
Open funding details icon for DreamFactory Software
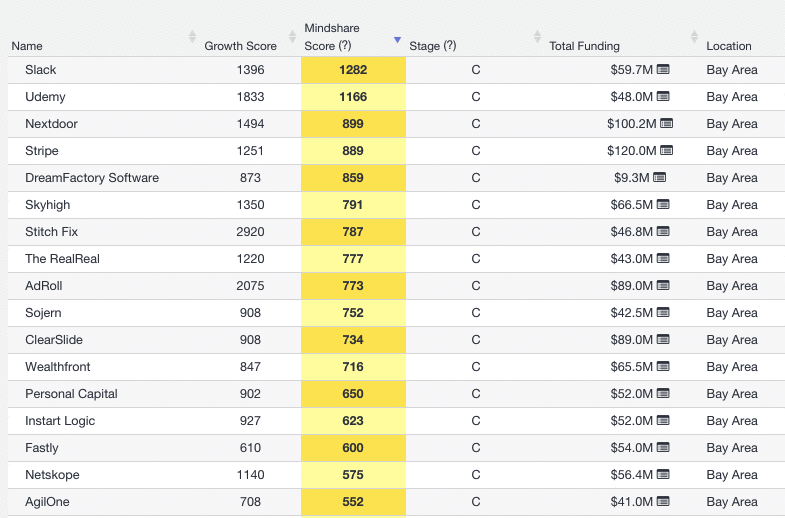(x=659, y=178)
